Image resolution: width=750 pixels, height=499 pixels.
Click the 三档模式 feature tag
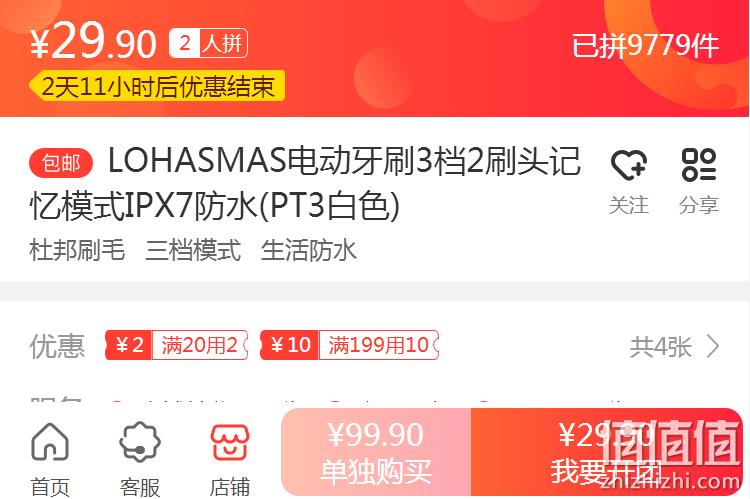coord(193,250)
